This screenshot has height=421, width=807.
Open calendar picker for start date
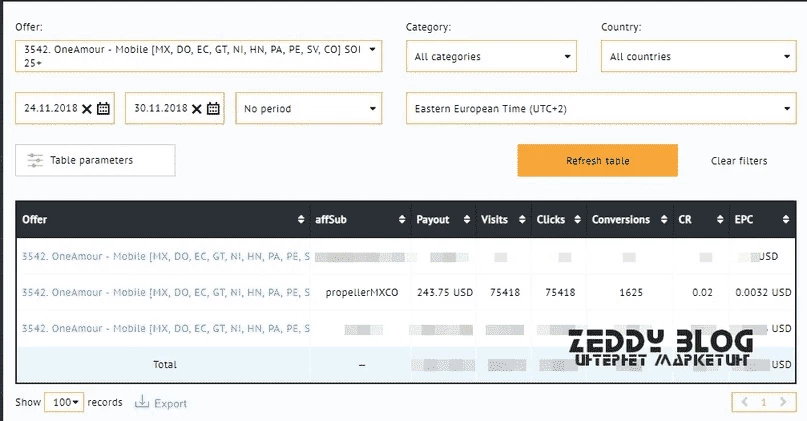[103, 108]
